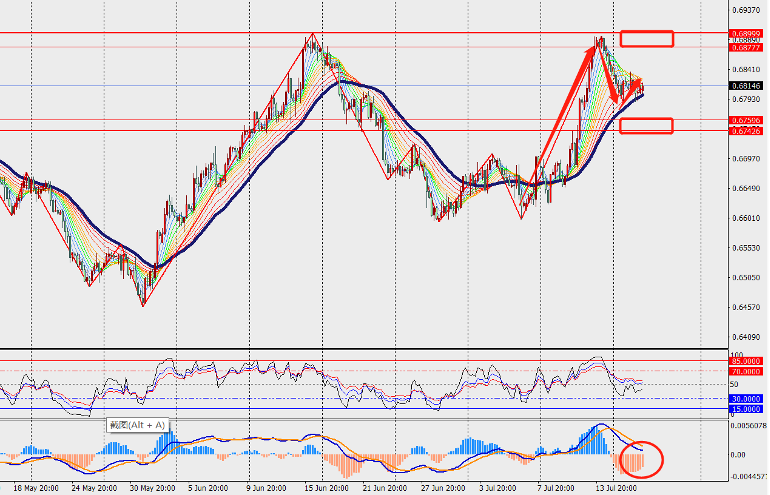Click the 0.67930 price axis value
This screenshot has width=770, height=495.
coord(746,99)
